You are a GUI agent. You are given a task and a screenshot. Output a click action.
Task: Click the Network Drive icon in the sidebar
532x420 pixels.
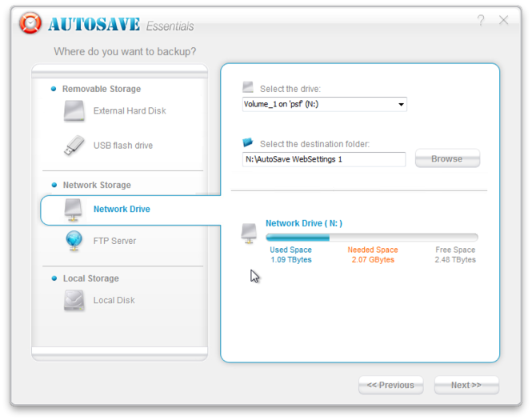click(x=73, y=210)
